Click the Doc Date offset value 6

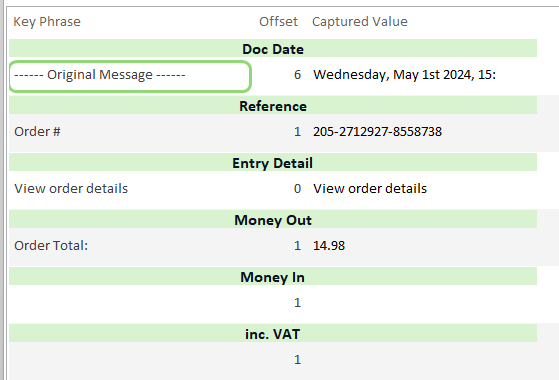click(297, 75)
